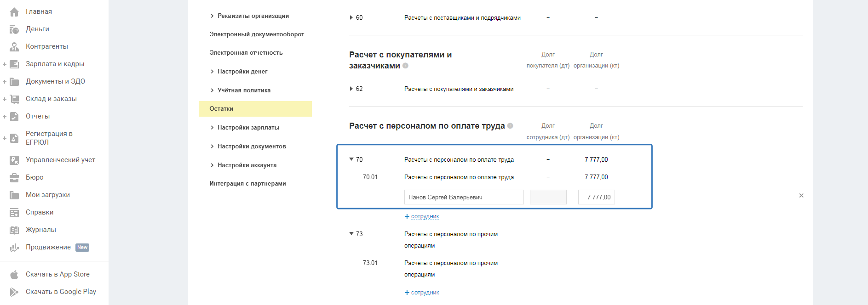Expand Реквизиты организации submenu
Image resolution: width=868 pixels, height=305 pixels.
[212, 16]
